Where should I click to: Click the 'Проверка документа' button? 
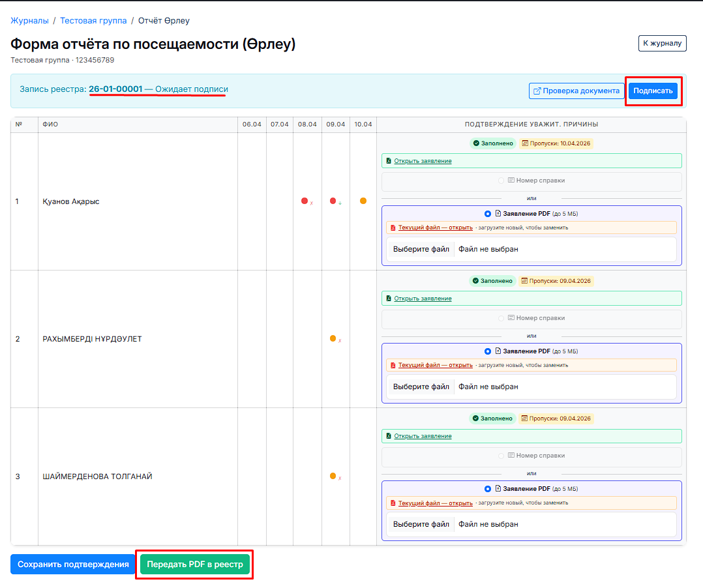click(576, 91)
